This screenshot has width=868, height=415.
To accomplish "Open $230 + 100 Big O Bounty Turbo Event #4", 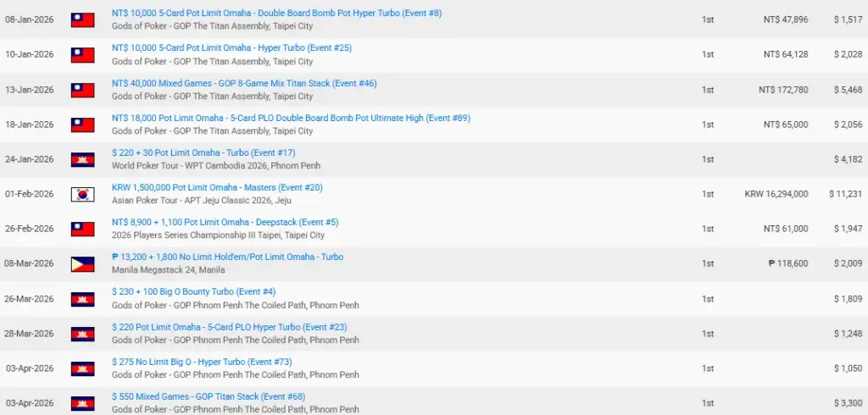I will (194, 291).
